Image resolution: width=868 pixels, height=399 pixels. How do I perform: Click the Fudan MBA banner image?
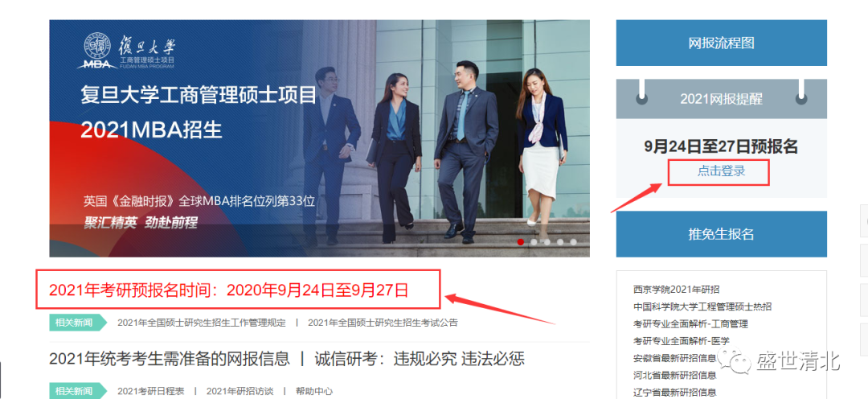[319, 138]
